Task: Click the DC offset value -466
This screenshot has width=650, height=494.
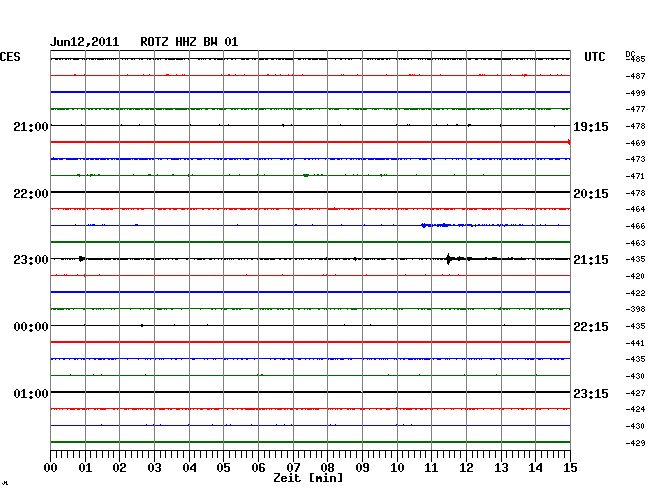Action: pyautogui.click(x=635, y=226)
